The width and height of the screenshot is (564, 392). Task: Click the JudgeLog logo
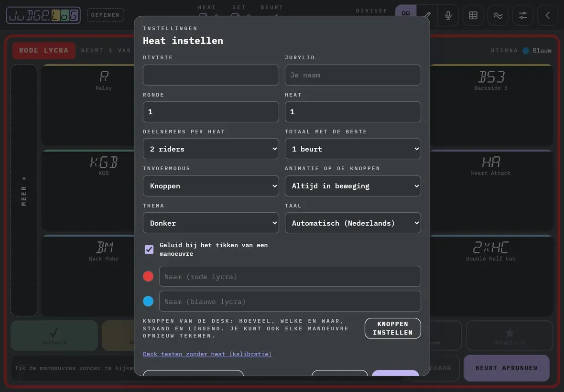(43, 15)
